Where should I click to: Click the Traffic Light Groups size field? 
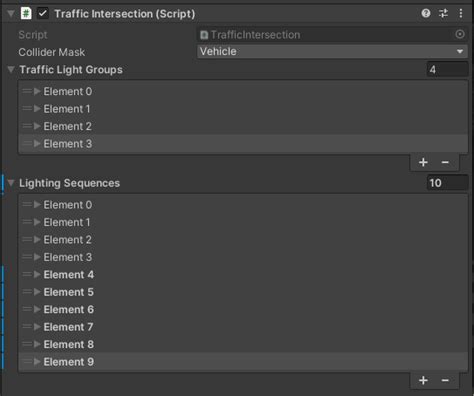click(x=447, y=70)
